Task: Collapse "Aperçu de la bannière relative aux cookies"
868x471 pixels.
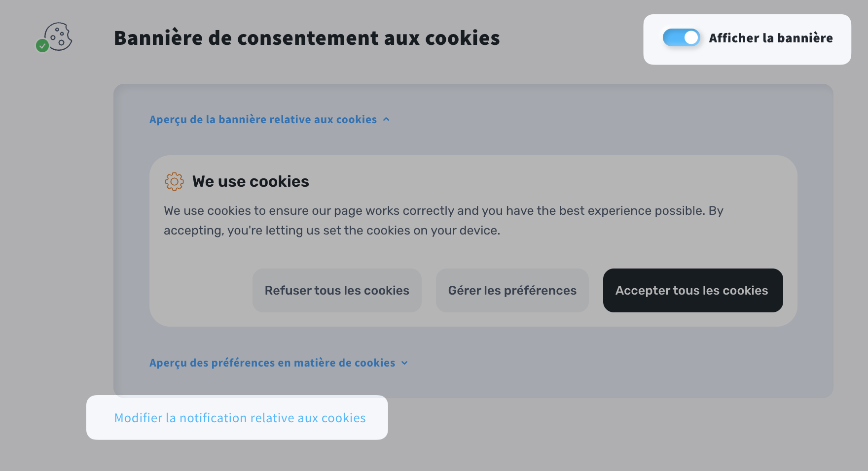Action: click(263, 119)
